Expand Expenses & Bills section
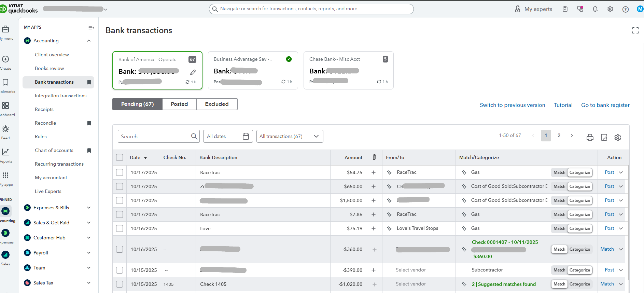Screen dimensions: 644x293 coord(89,208)
